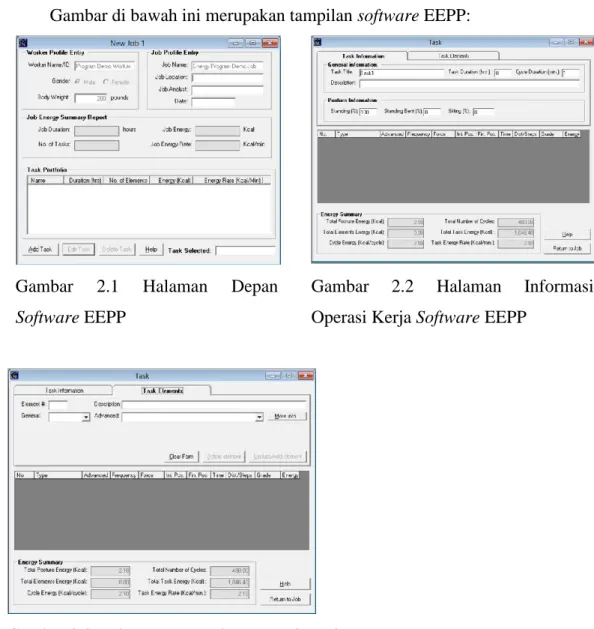Click Help button in New Job 1 window
594x629 pixels.
(x=151, y=249)
